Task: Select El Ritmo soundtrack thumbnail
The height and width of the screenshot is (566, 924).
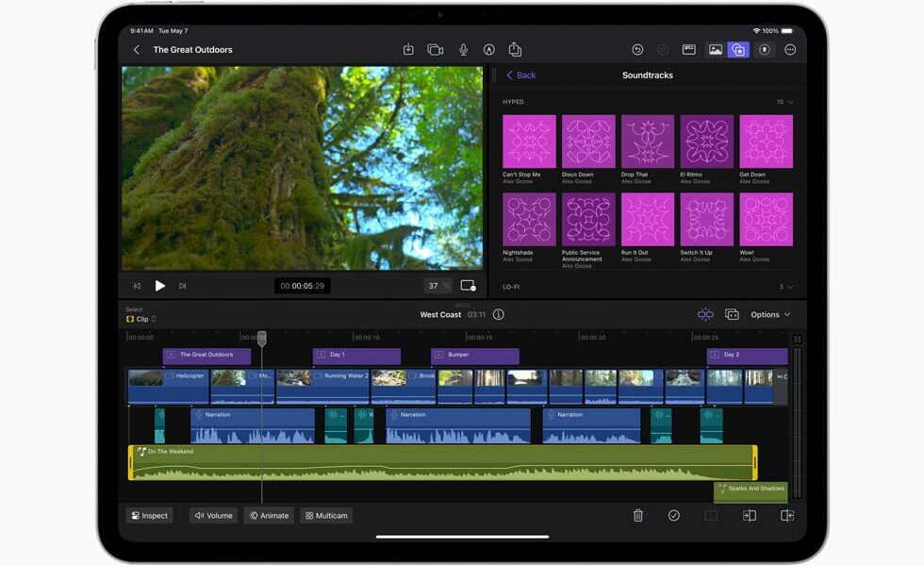Action: [706, 141]
